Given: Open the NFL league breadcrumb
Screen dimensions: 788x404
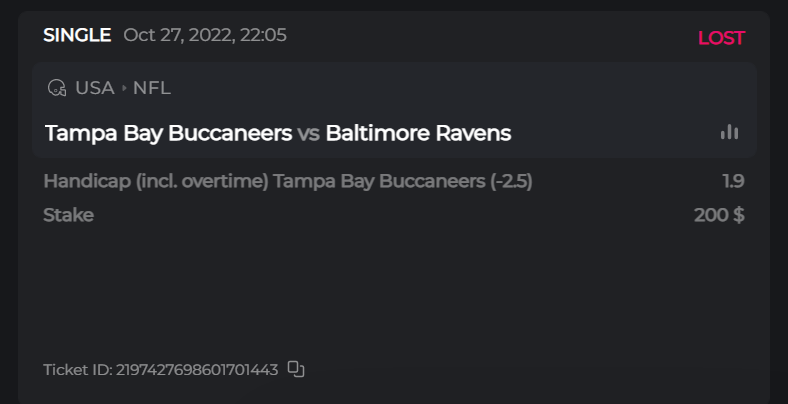Looking at the screenshot, I should point(152,88).
